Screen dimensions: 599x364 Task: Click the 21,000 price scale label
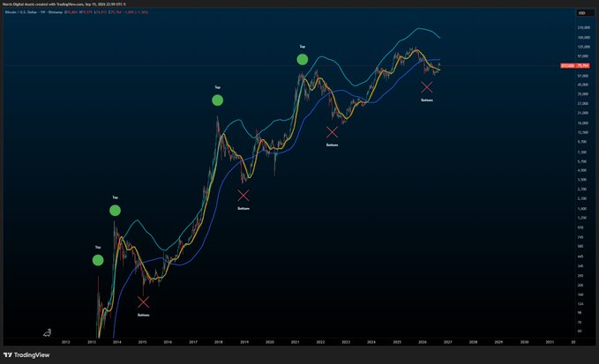coord(583,113)
